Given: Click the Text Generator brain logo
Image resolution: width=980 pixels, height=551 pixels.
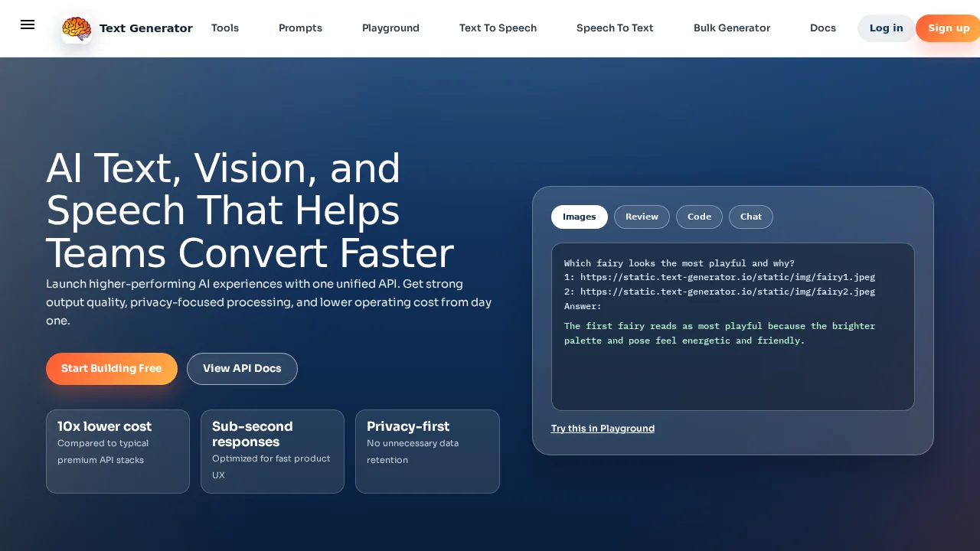Looking at the screenshot, I should pyautogui.click(x=77, y=29).
